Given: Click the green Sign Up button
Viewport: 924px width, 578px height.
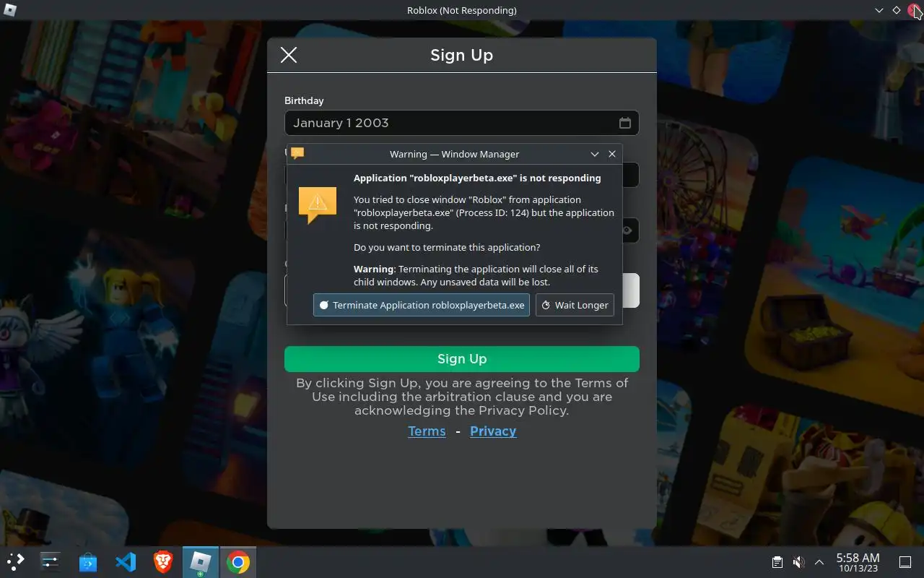Looking at the screenshot, I should 462,359.
